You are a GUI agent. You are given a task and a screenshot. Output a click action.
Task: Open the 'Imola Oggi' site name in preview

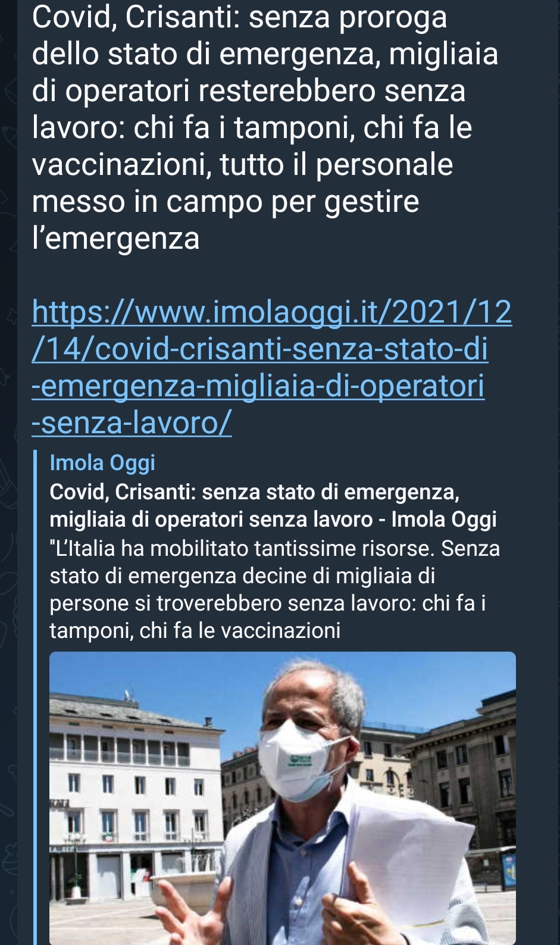102,462
